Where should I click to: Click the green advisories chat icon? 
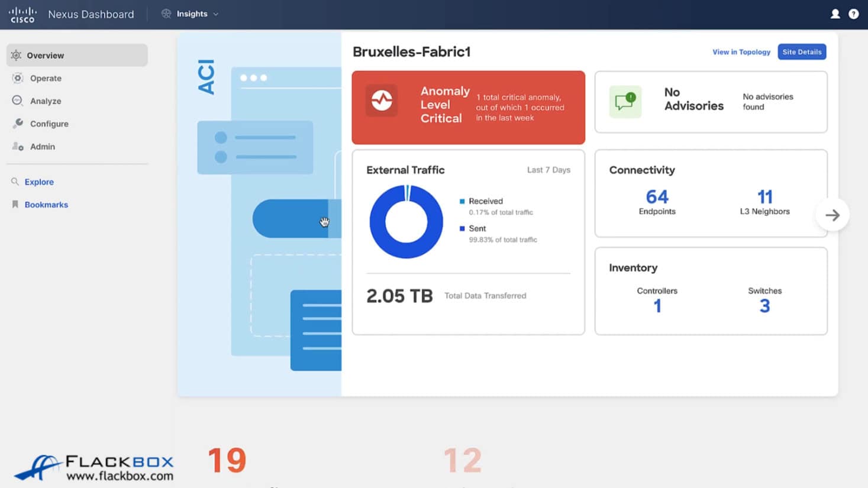[625, 102]
